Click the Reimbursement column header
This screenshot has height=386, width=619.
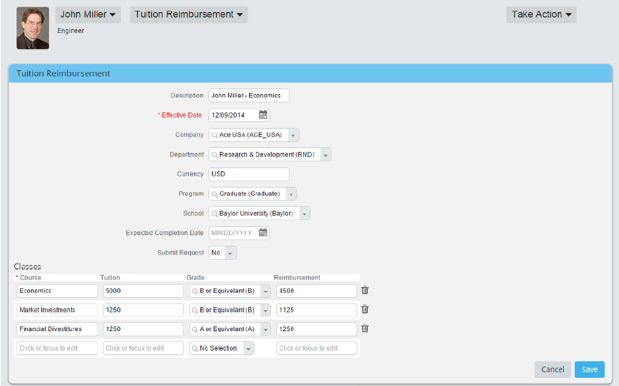coord(297,277)
